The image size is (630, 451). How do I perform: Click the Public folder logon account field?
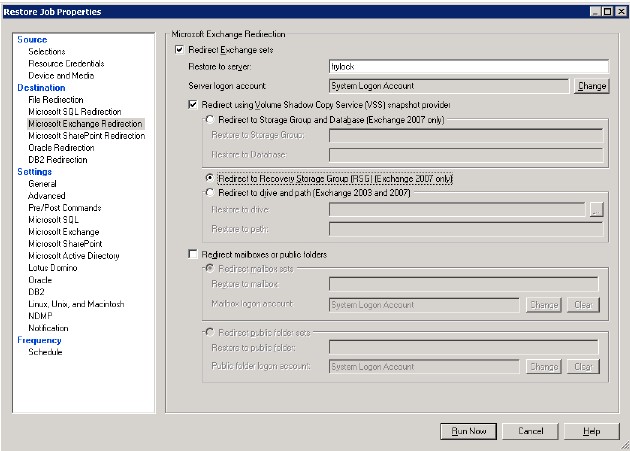(424, 367)
